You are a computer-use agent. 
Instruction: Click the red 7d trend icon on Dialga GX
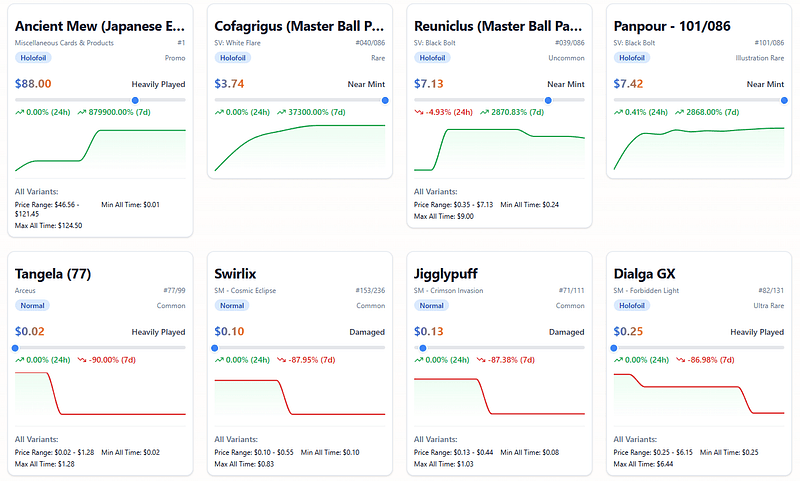click(x=681, y=360)
